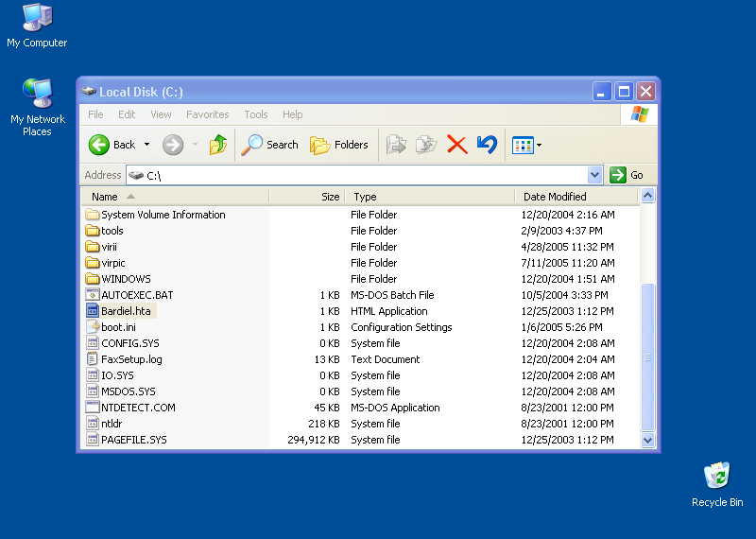
Task: Select the virii folder icon
Action: tap(92, 247)
